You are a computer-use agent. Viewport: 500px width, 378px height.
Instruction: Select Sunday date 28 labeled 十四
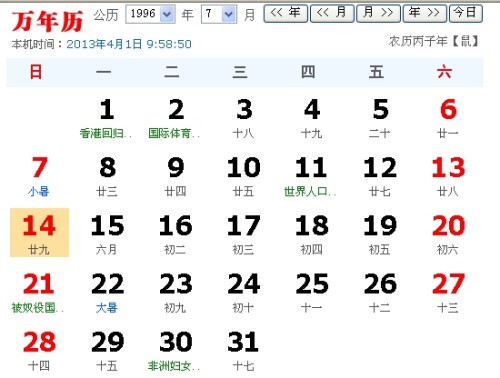click(x=39, y=352)
